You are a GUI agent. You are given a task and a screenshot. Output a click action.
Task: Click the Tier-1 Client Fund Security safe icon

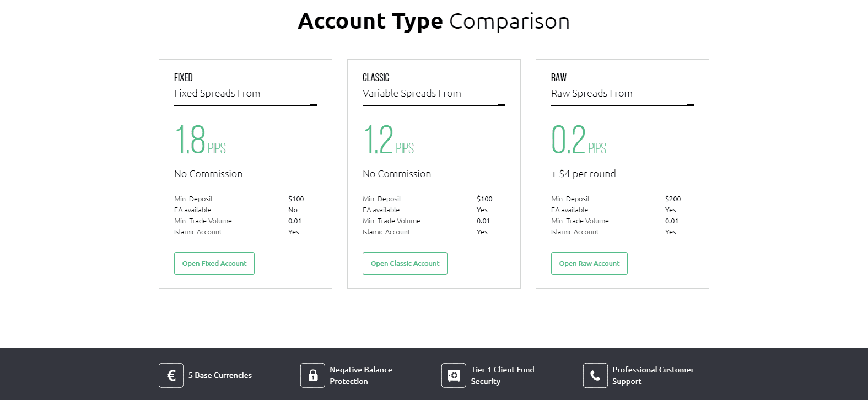click(x=453, y=375)
